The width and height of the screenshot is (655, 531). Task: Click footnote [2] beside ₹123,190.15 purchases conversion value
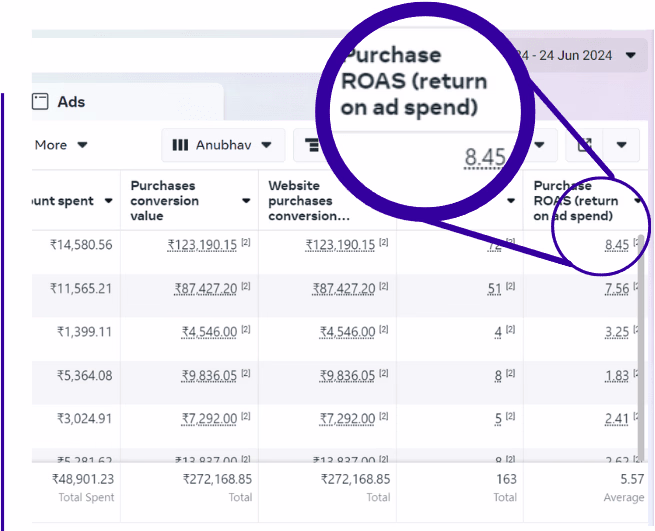point(245,243)
